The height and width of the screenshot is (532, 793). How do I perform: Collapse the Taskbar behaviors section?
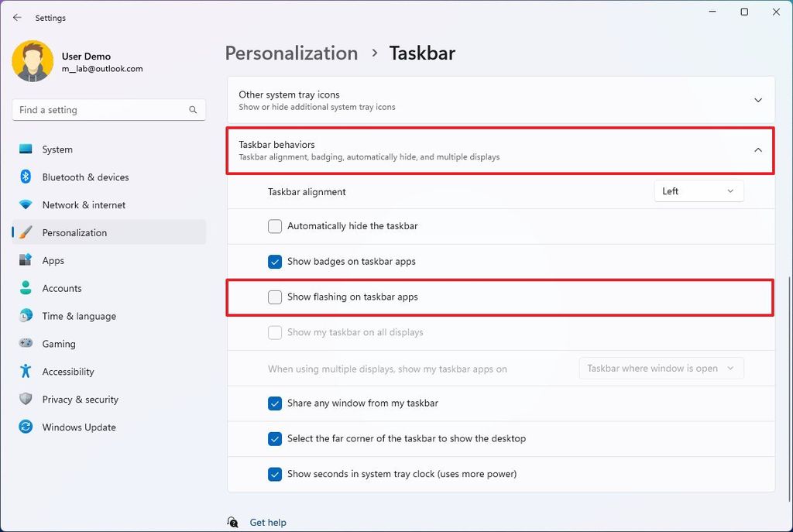point(757,149)
